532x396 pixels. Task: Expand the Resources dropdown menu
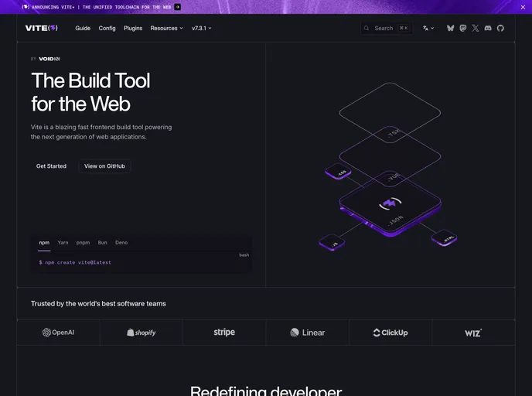click(x=166, y=28)
